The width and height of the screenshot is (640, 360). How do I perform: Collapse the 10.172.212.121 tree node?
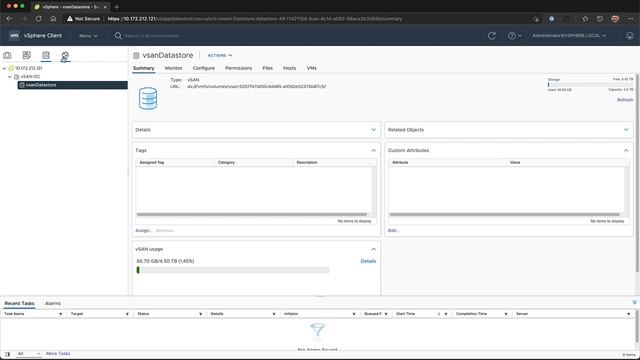click(4, 68)
